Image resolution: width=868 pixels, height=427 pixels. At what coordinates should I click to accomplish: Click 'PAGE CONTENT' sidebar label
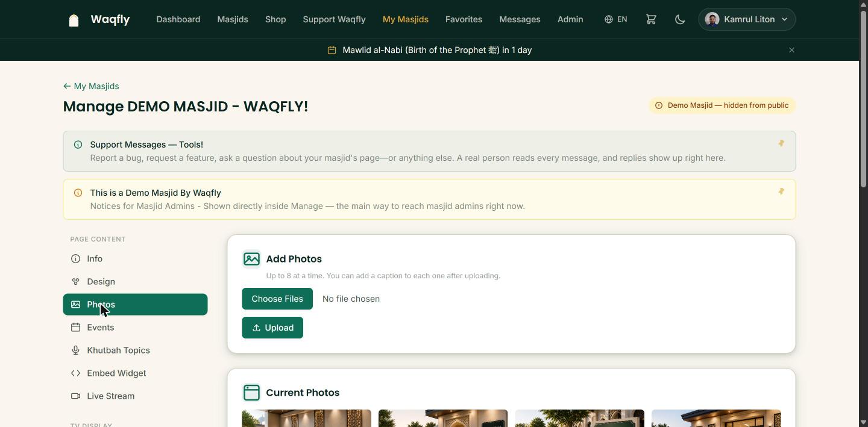[98, 239]
